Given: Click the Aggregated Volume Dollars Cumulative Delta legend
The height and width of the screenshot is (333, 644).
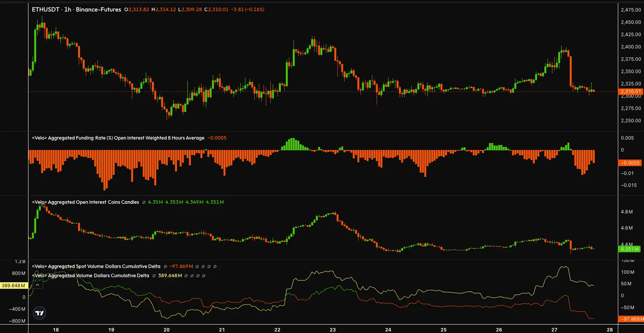Looking at the screenshot, I should [90, 276].
